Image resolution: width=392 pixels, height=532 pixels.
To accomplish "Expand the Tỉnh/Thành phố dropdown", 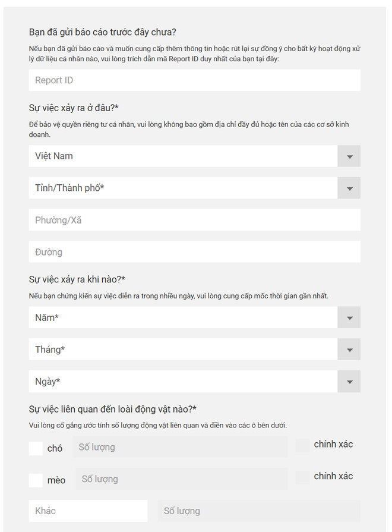I will (x=183, y=188).
